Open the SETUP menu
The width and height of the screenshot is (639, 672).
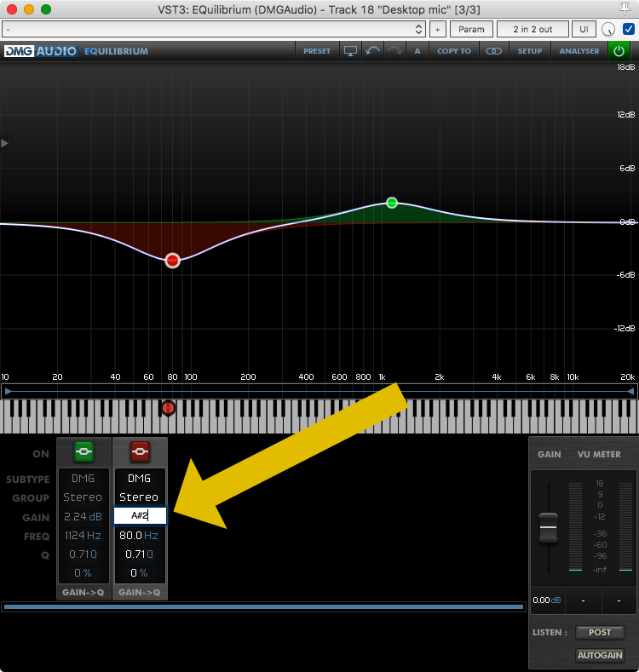[530, 51]
